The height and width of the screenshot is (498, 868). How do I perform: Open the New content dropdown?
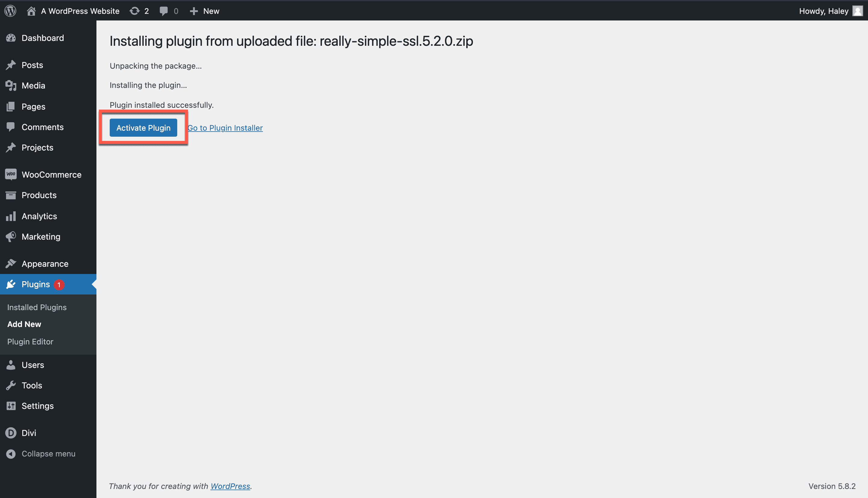(205, 11)
